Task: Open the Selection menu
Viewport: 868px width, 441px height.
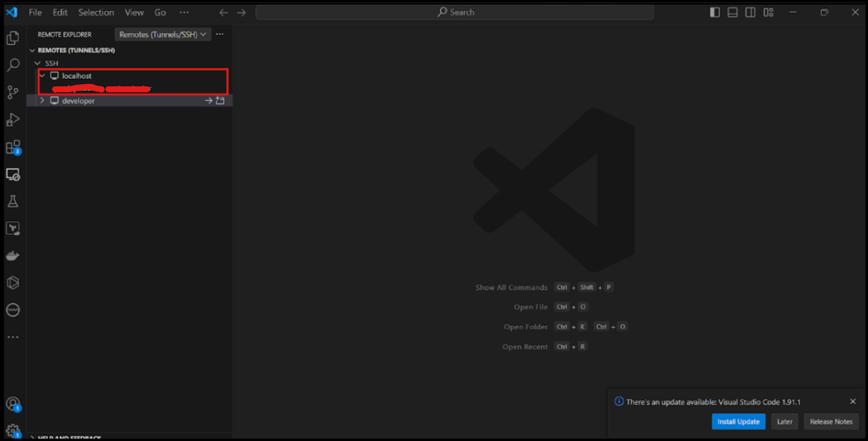Action: (x=96, y=13)
